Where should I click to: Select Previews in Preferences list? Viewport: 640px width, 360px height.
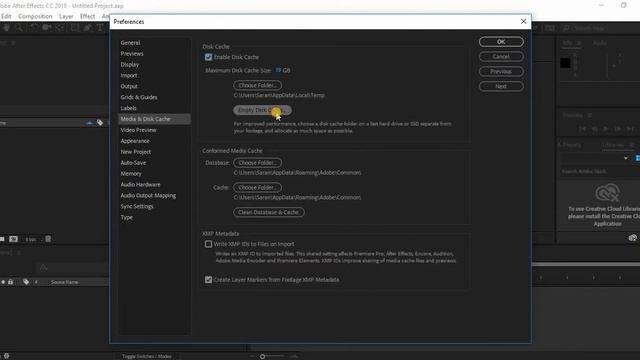[132, 53]
